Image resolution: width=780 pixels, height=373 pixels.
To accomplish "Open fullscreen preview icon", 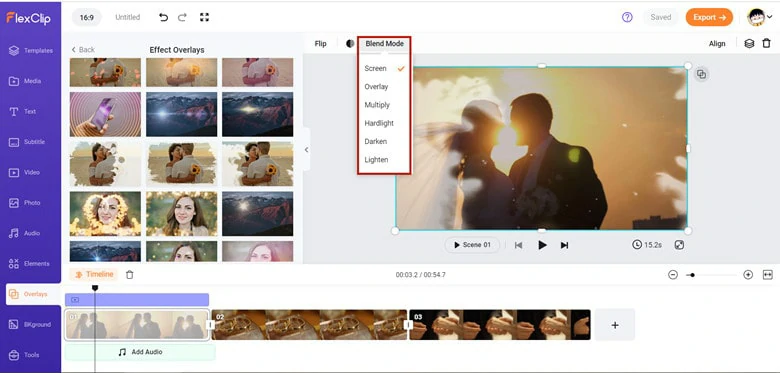I will 679,245.
